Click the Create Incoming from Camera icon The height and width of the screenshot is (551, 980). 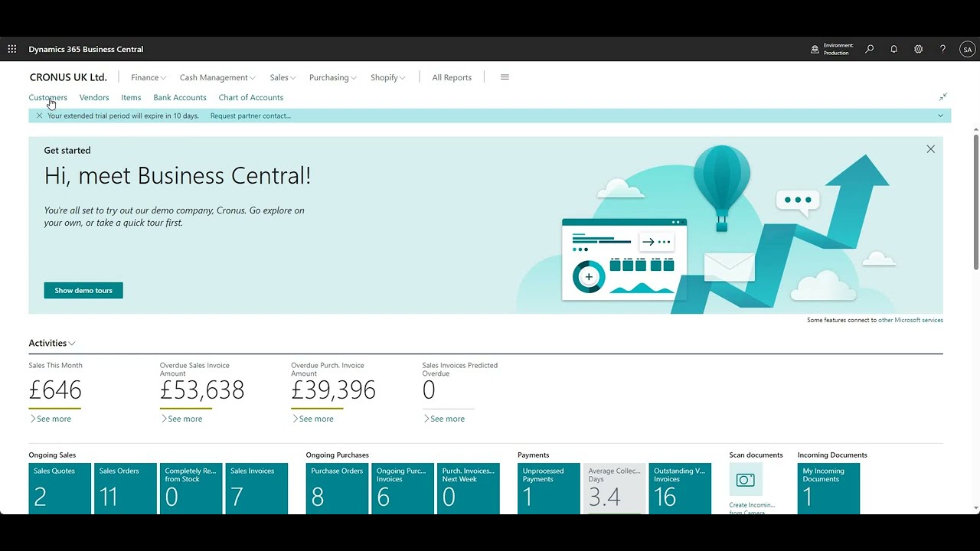pyautogui.click(x=745, y=480)
